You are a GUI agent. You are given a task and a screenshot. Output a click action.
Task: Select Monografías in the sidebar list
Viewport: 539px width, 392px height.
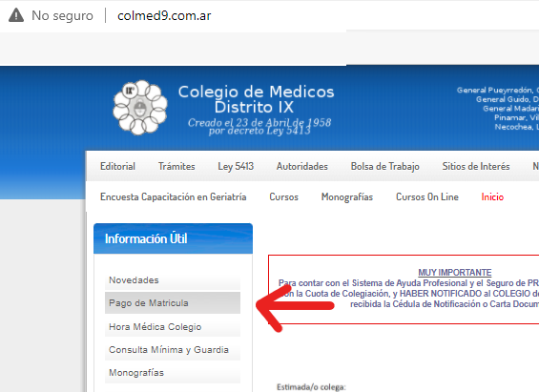point(173,372)
